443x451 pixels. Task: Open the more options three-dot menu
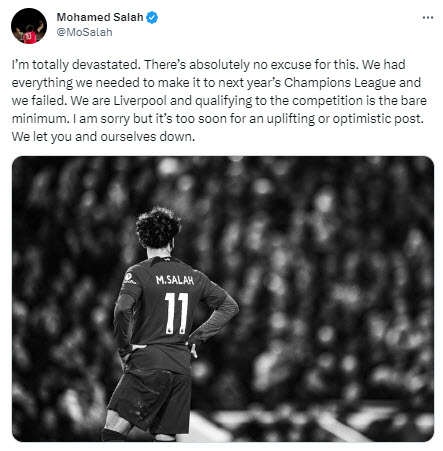(x=428, y=18)
